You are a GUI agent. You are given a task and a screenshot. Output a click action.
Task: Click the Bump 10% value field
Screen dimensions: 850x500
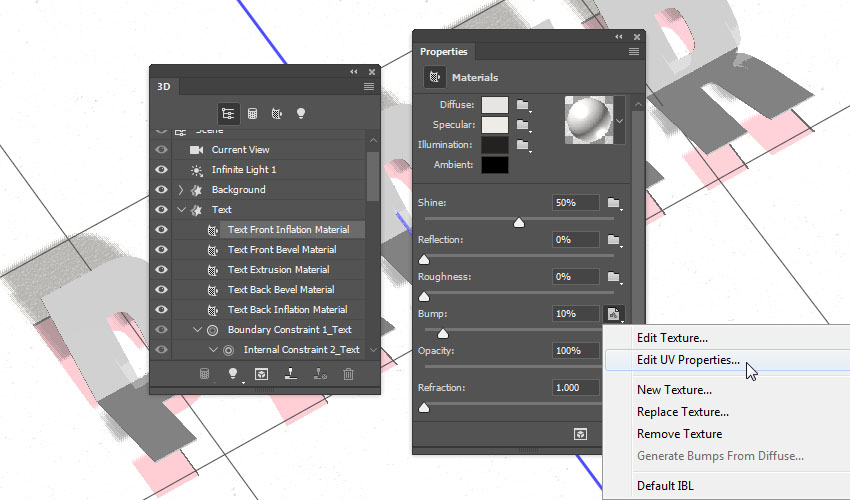576,314
